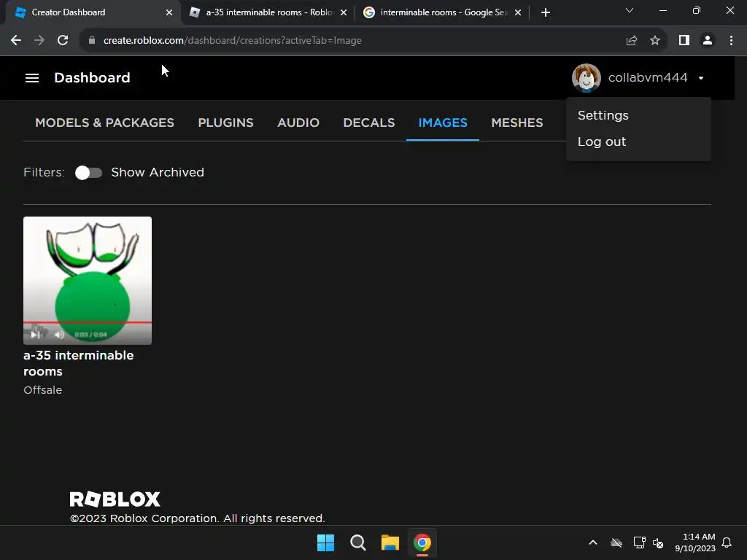
Task: Switch to the Decals tab
Action: pos(368,122)
